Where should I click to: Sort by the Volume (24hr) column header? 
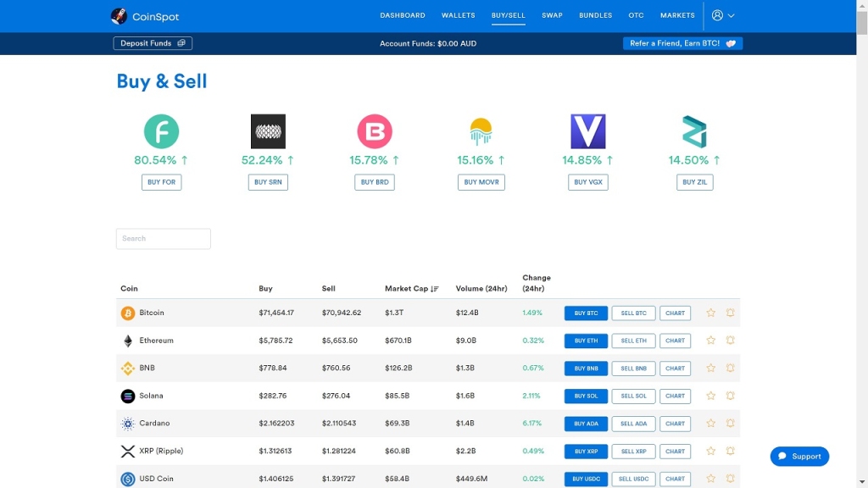481,288
